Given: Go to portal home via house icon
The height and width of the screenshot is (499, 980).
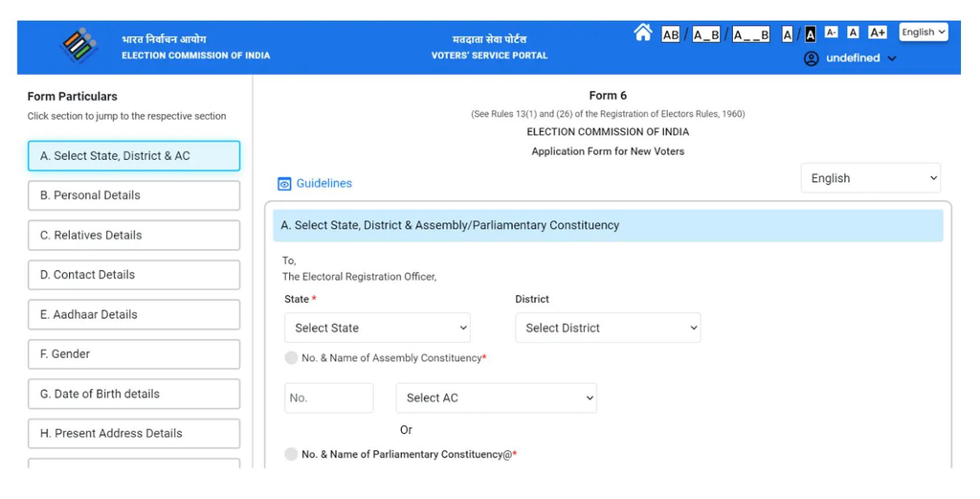Looking at the screenshot, I should coord(642,33).
